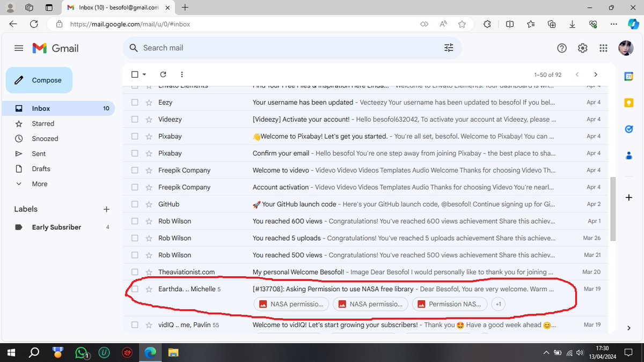Screen dimensions: 644x362
Task: Select the Videezy email checkbox
Action: 135,119
